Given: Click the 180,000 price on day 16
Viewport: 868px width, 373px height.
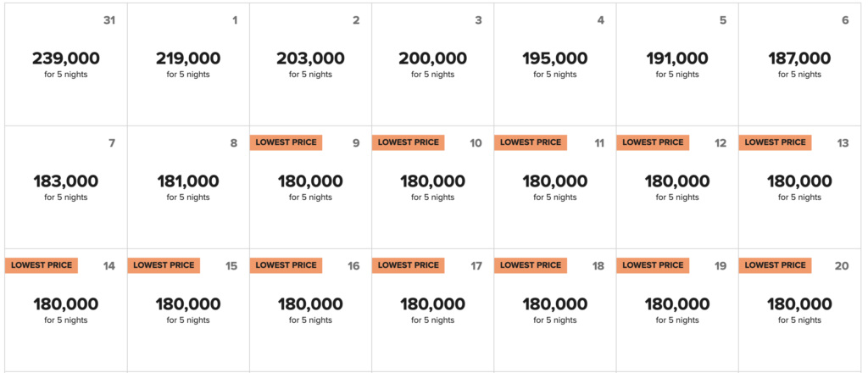Looking at the screenshot, I should (310, 304).
